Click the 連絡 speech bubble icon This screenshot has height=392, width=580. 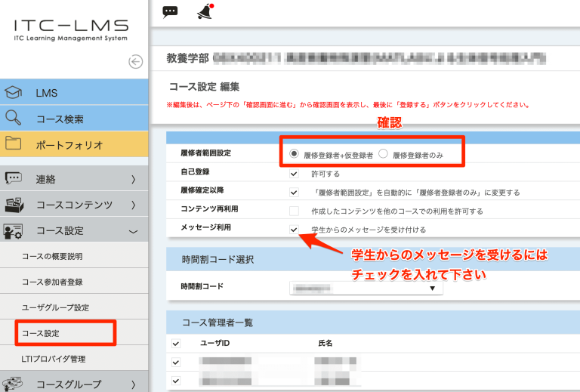coord(14,179)
